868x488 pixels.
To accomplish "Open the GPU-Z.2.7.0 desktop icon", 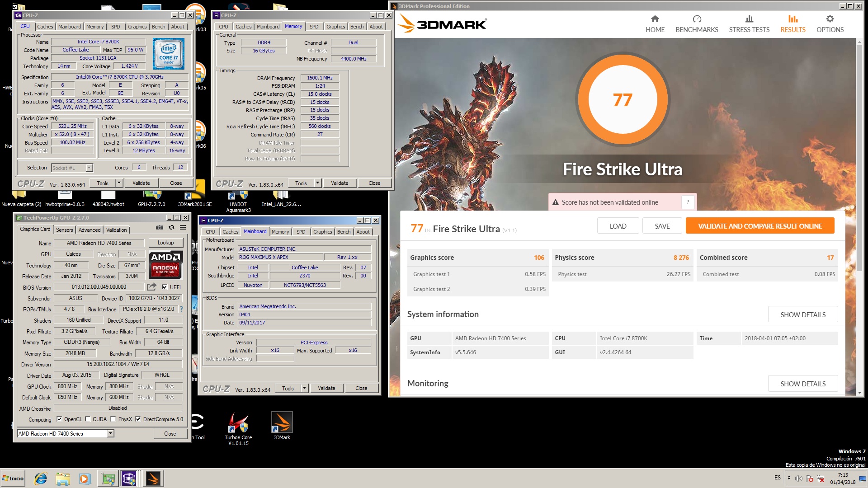I will [151, 199].
